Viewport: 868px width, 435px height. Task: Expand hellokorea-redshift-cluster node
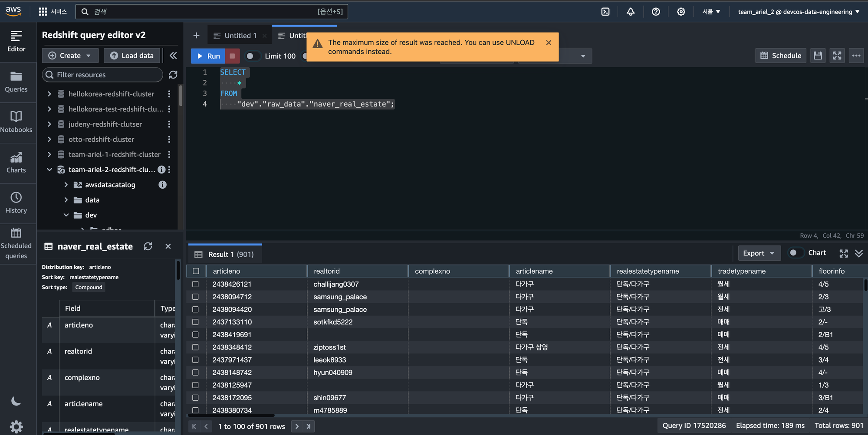tap(49, 94)
